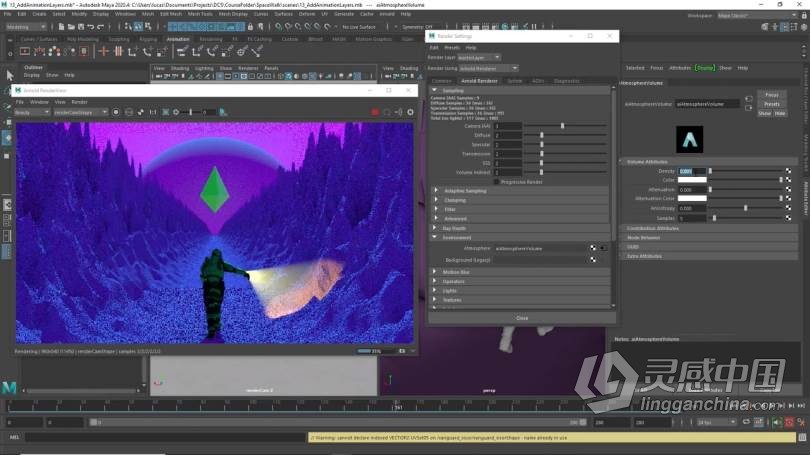Toggle the Progressive Render checkbox
The height and width of the screenshot is (455, 810).
pos(496,182)
